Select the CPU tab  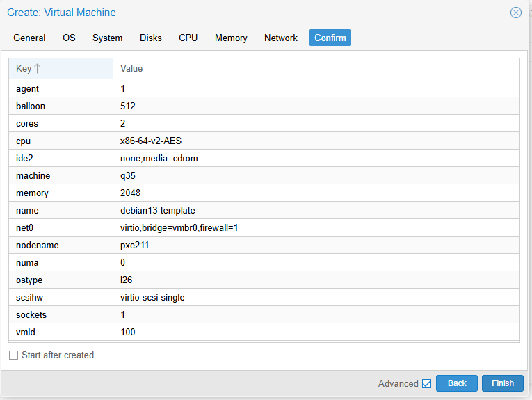point(188,38)
